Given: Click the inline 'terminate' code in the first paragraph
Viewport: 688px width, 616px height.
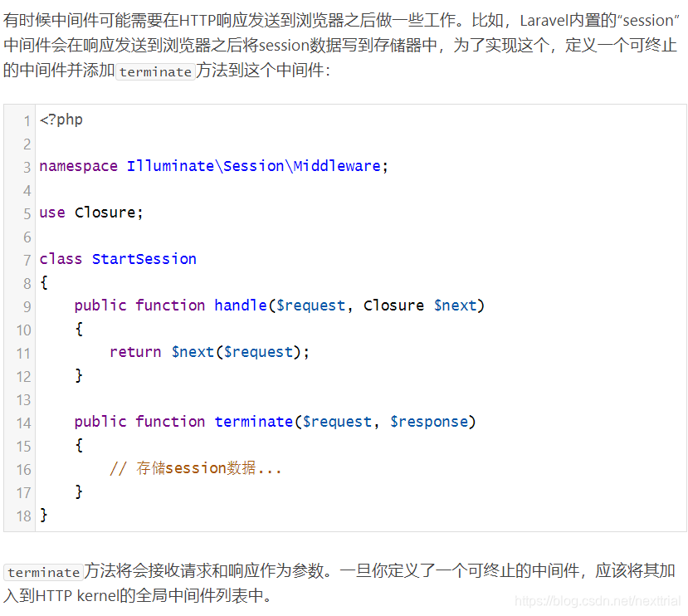Looking at the screenshot, I should pos(155,71).
